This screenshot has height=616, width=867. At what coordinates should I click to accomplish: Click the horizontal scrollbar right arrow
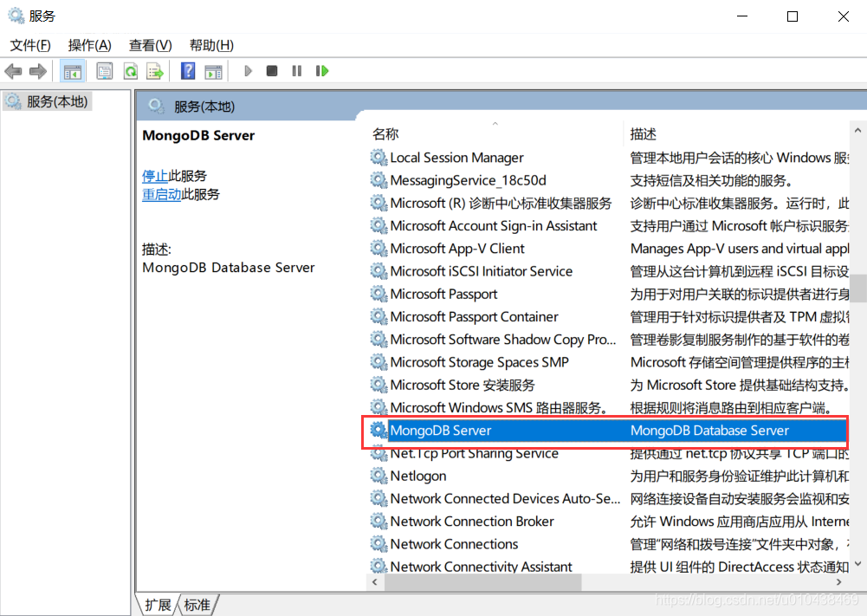838,582
